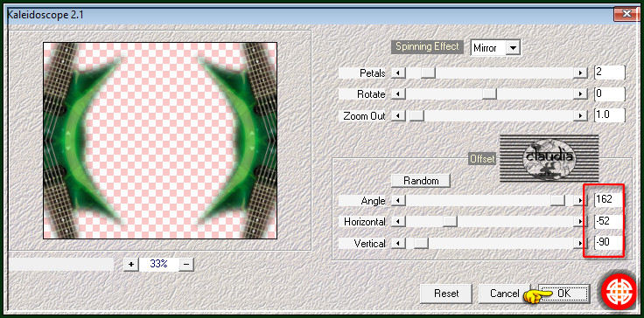Confirm the filter with OK
The height and width of the screenshot is (318, 644).
click(x=563, y=294)
